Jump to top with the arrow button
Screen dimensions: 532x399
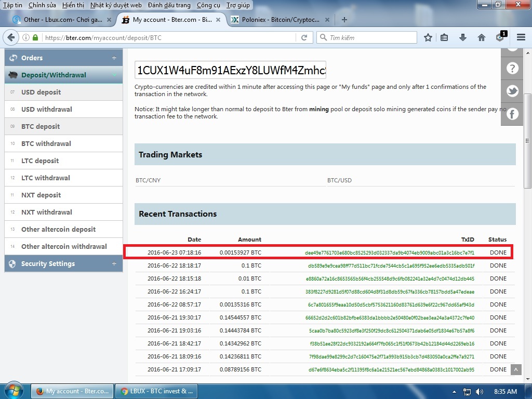(516, 369)
